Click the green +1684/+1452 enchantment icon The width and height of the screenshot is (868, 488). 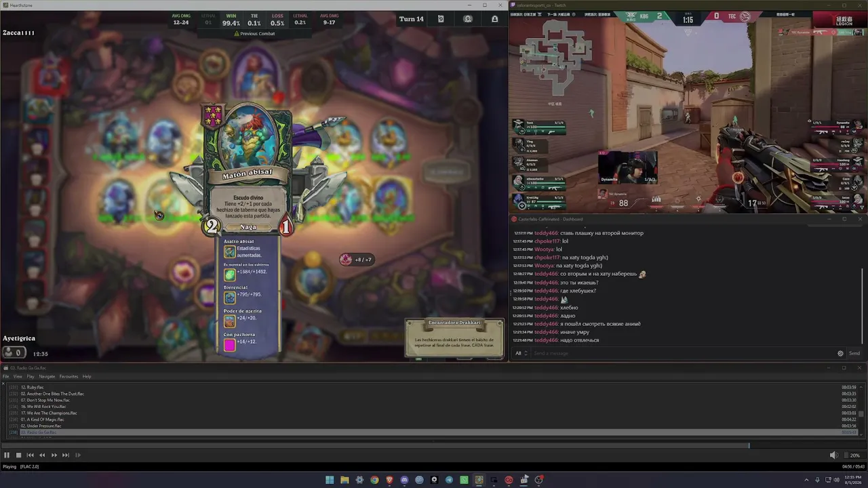tap(230, 274)
